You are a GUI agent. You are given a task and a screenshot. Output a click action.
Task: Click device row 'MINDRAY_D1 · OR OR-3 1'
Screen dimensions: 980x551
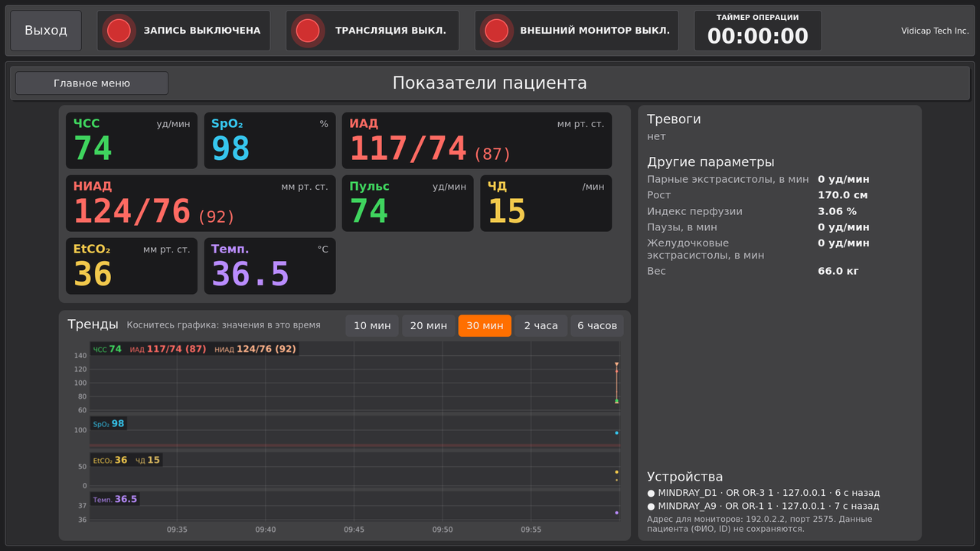[763, 493]
